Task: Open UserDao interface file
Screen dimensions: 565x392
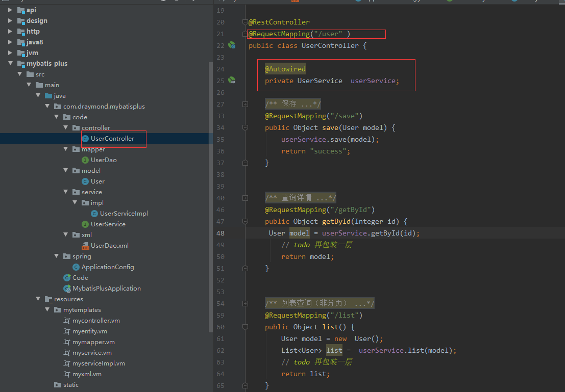Action: [104, 160]
